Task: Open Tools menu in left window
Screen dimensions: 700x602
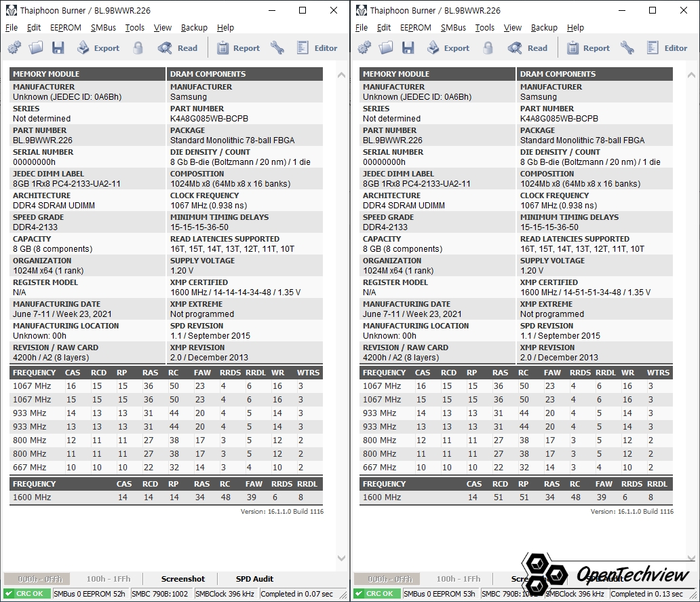Action: 134,27
